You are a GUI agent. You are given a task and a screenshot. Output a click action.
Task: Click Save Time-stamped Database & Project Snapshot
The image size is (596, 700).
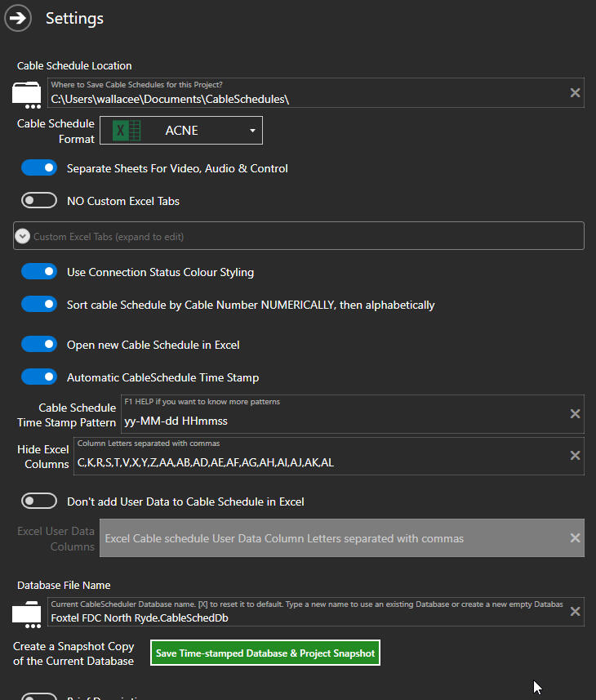265,653
